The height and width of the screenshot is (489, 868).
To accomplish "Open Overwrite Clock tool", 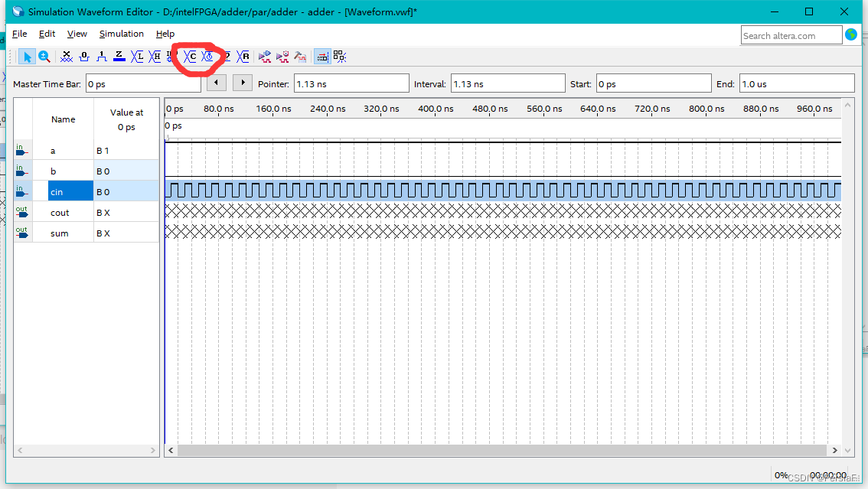I will [207, 57].
